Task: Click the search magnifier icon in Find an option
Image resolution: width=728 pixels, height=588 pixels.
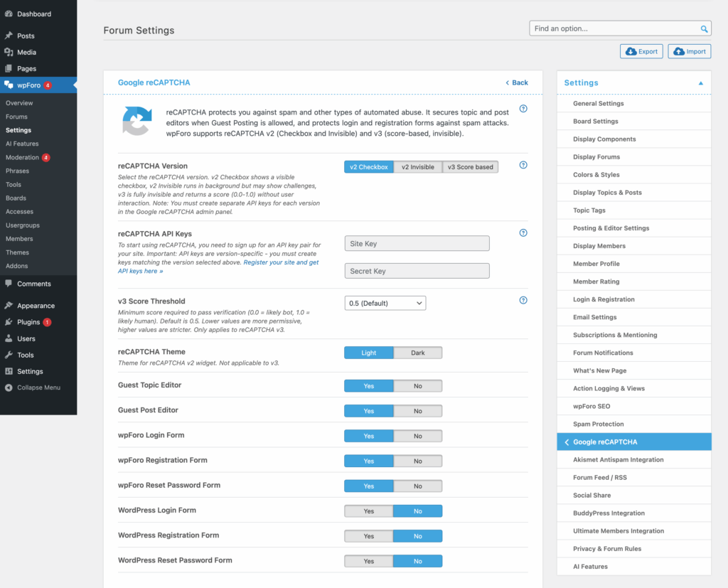Action: (704, 29)
